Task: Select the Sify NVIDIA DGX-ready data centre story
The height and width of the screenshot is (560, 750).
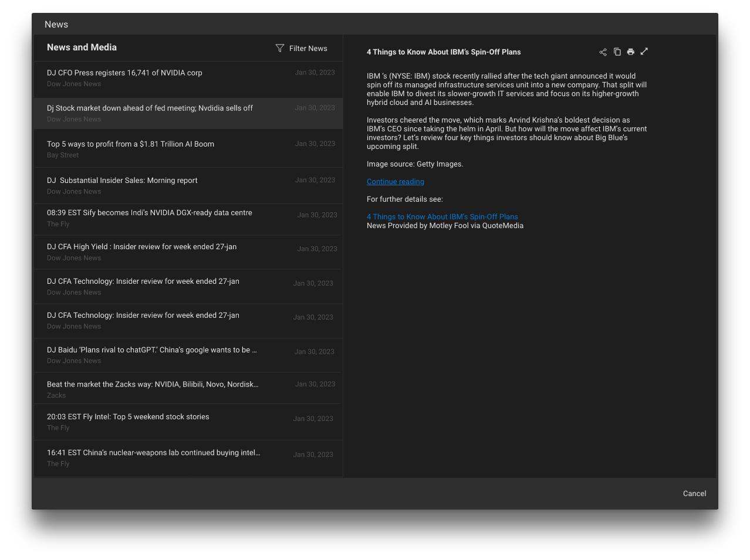Action: (x=149, y=213)
